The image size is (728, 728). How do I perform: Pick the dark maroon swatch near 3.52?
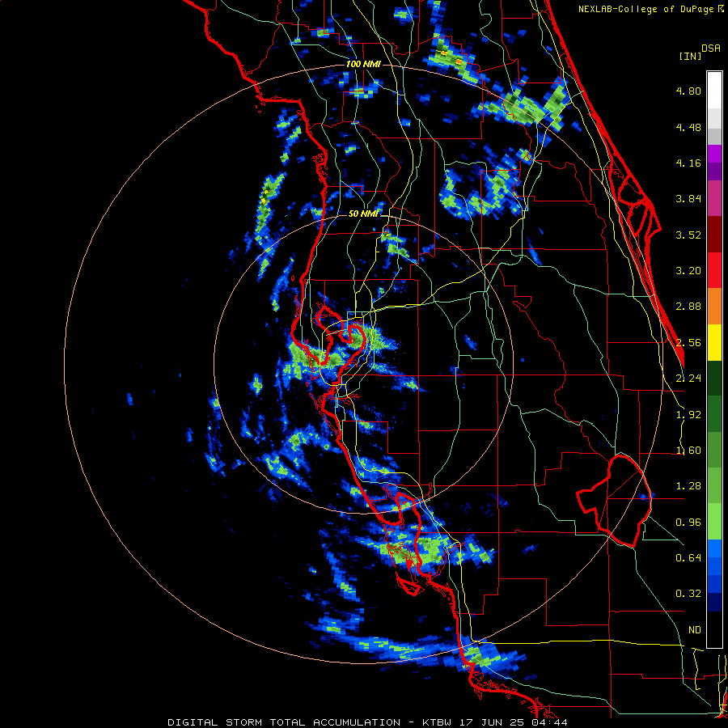pyautogui.click(x=714, y=234)
